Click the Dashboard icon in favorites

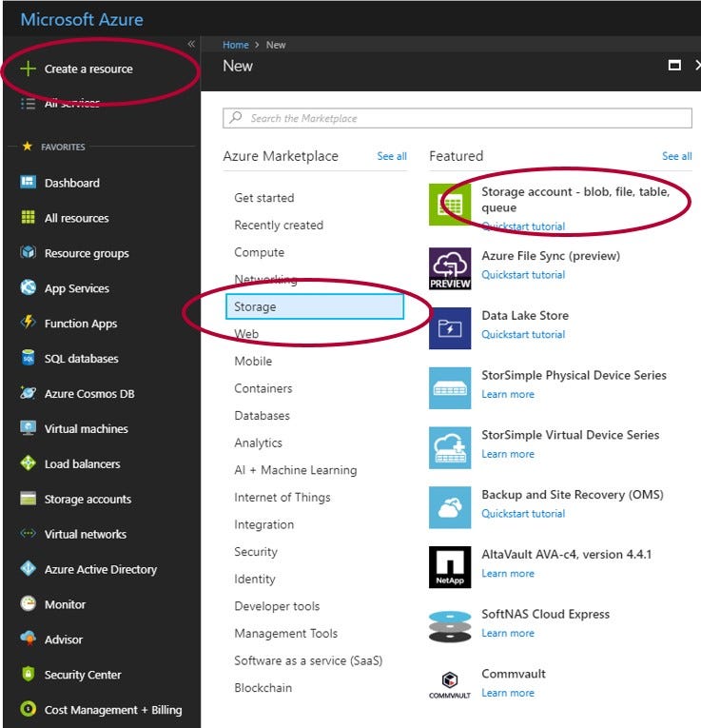pyautogui.click(x=28, y=182)
